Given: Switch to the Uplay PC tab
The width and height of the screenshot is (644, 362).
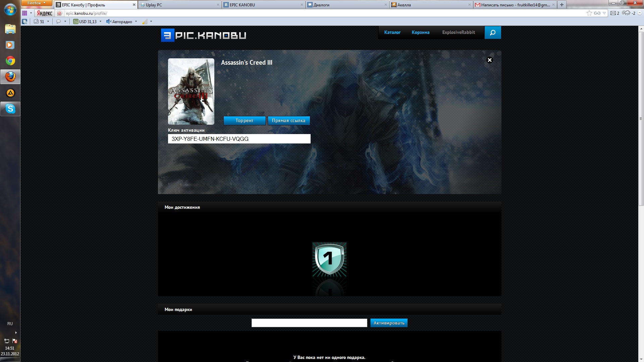Looking at the screenshot, I should (x=179, y=5).
